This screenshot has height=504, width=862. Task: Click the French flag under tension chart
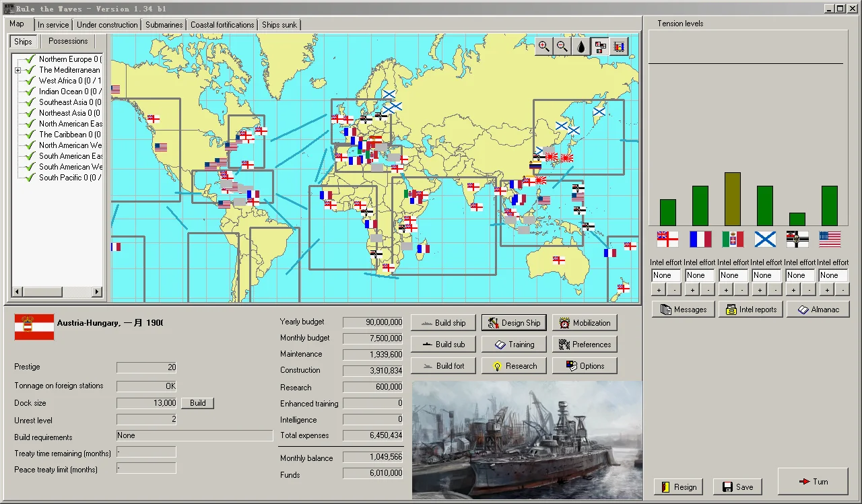pyautogui.click(x=700, y=239)
